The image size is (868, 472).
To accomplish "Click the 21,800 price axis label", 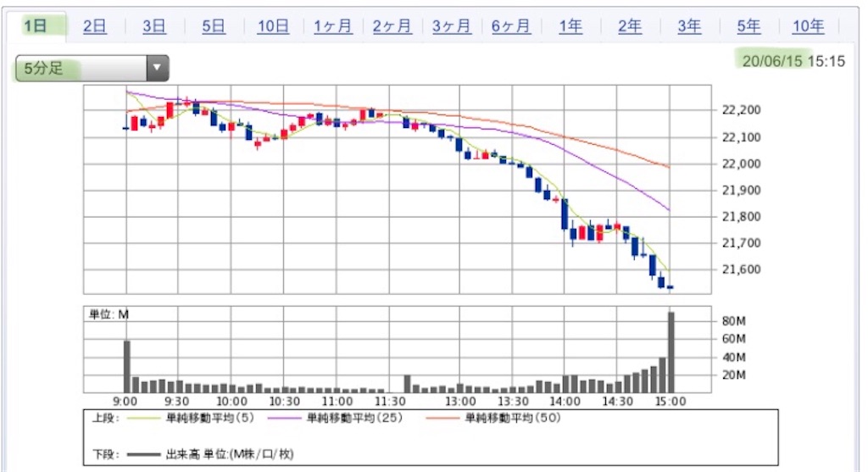I will tap(741, 217).
